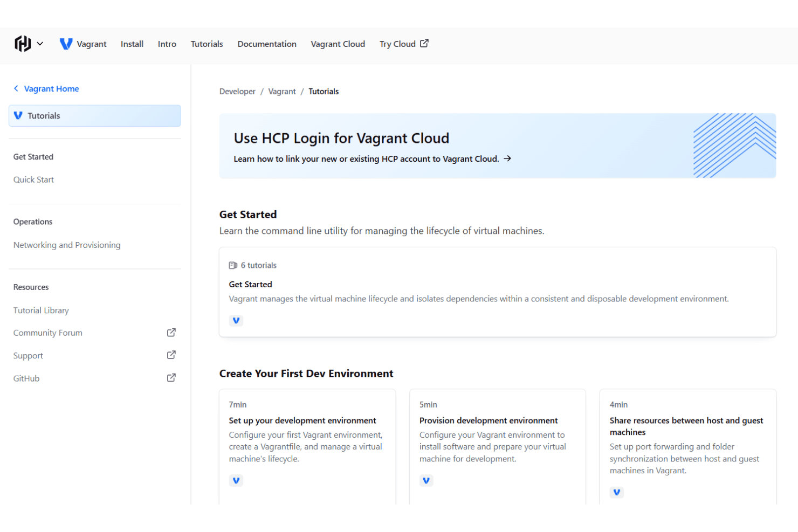Viewport: 798px width, 532px height.
Task: Open Quick Start in the sidebar
Action: tap(33, 179)
